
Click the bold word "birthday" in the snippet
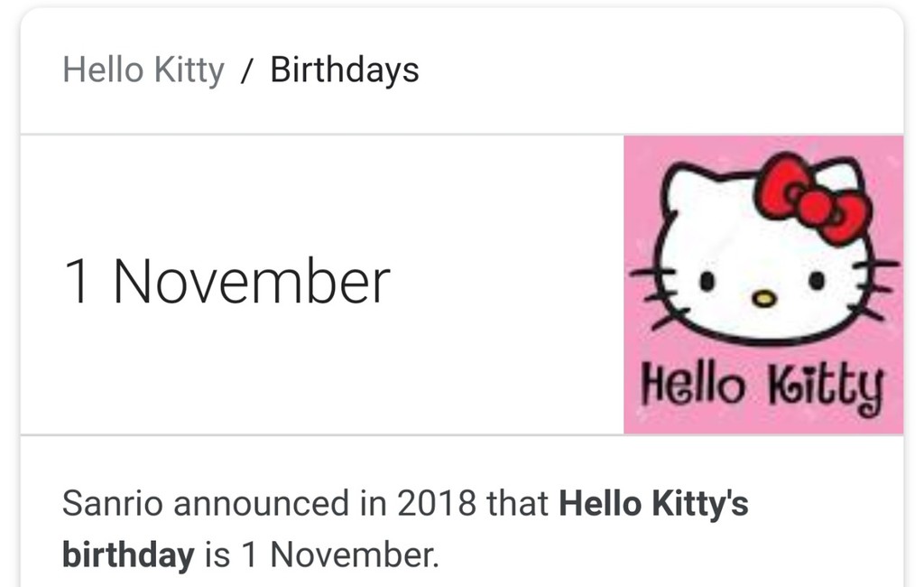pos(128,555)
